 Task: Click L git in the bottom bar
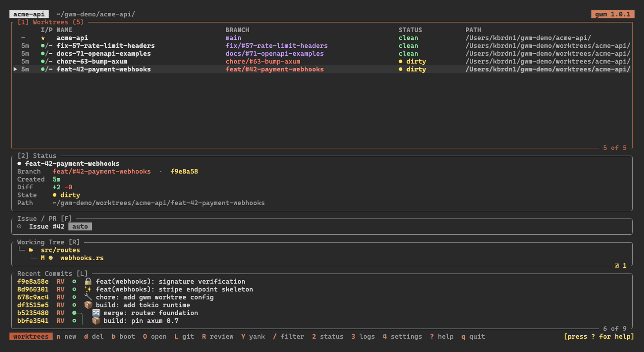[184, 337]
